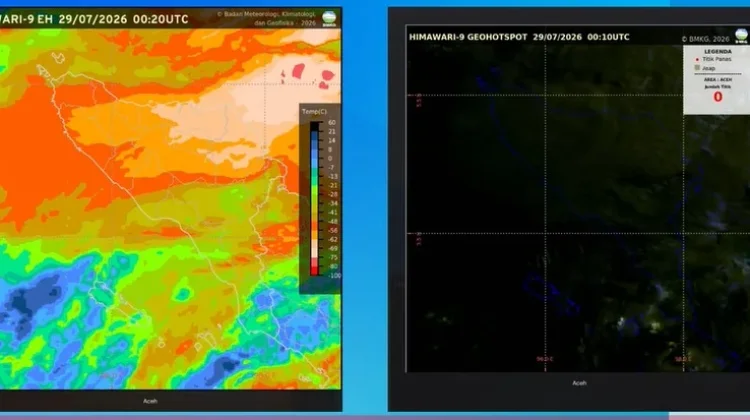Click the '60' value on the temperature scale
The width and height of the screenshot is (750, 420).
pos(331,122)
